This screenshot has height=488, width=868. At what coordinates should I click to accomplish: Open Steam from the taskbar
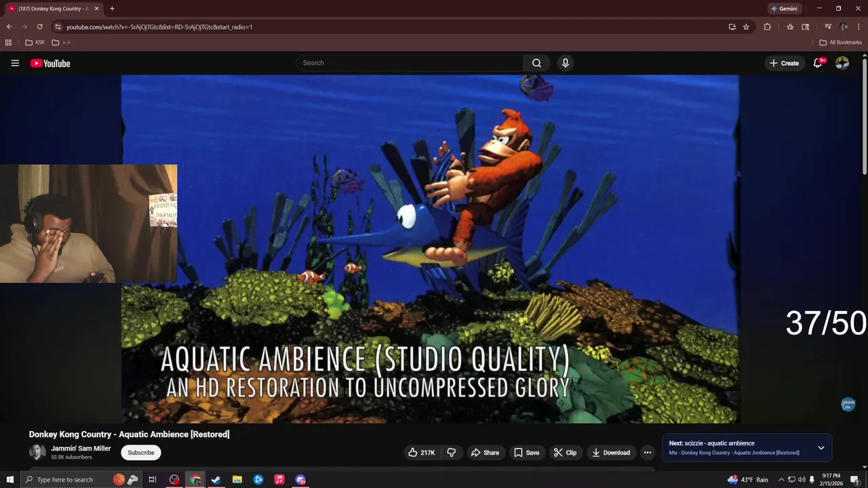point(216,480)
